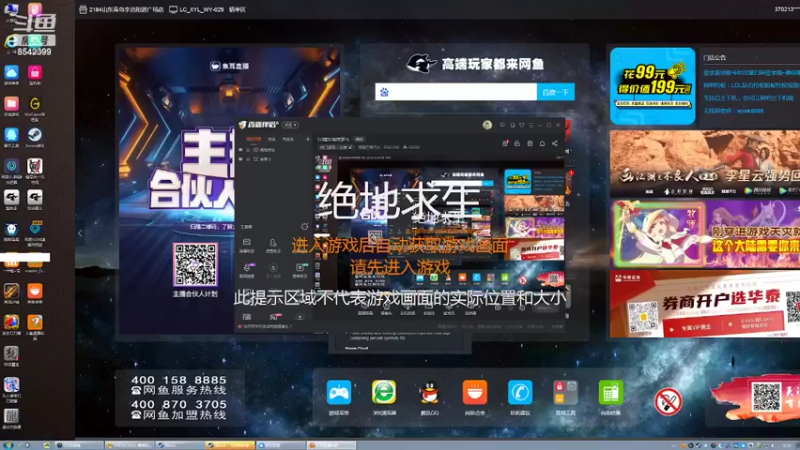Screen dimensions: 800x450
Task: Open the mode dropdown pill beside the app logo
Action: pos(291,125)
